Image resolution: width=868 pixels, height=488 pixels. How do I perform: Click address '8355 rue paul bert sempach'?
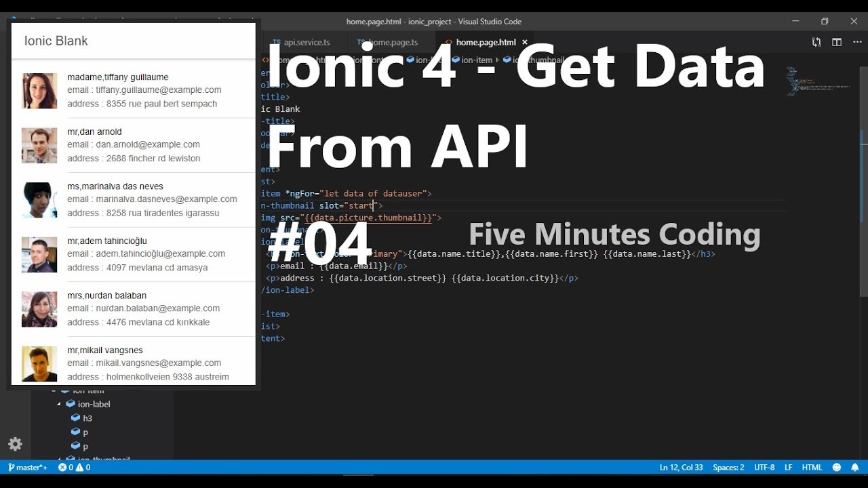(x=162, y=104)
